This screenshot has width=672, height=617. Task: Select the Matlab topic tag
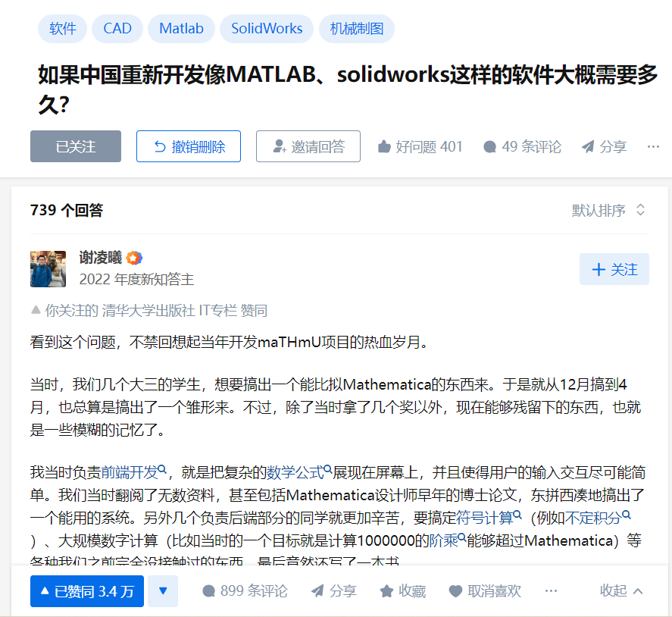tap(181, 29)
